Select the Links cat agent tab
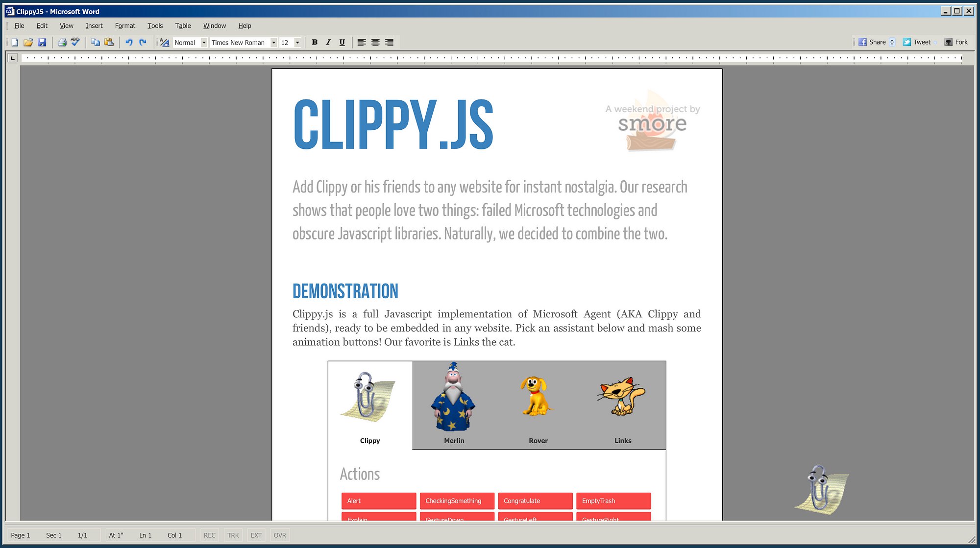This screenshot has height=548, width=980. click(x=623, y=405)
